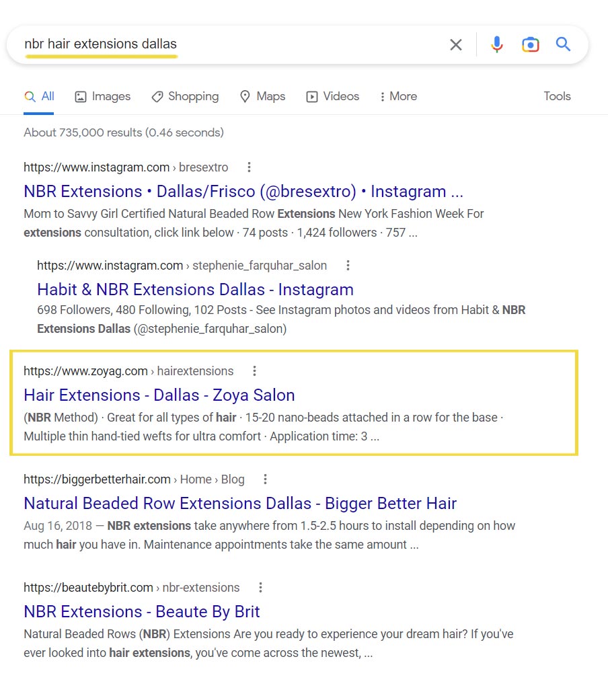Click the biggerbetterhair.com › Home › Blog URL
The image size is (608, 700).
pos(134,479)
